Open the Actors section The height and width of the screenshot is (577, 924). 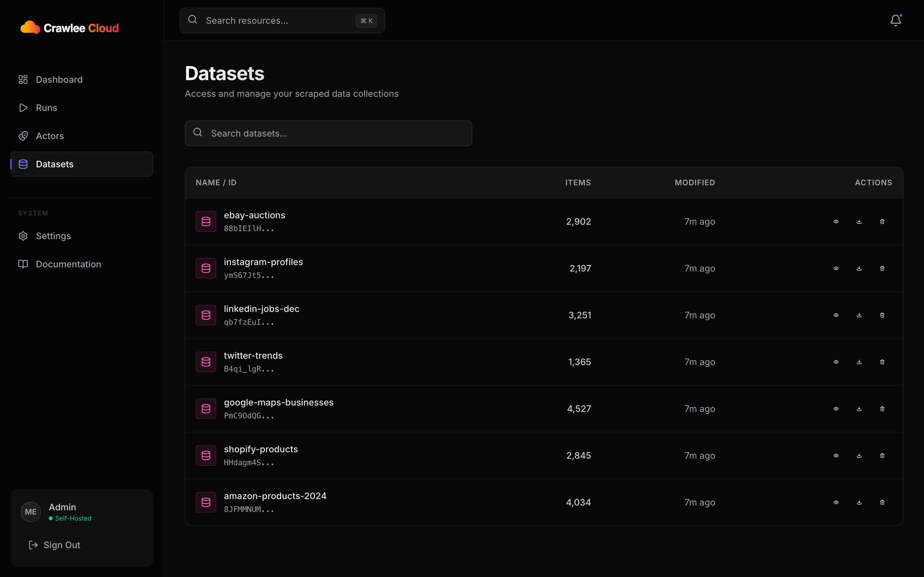pyautogui.click(x=50, y=136)
